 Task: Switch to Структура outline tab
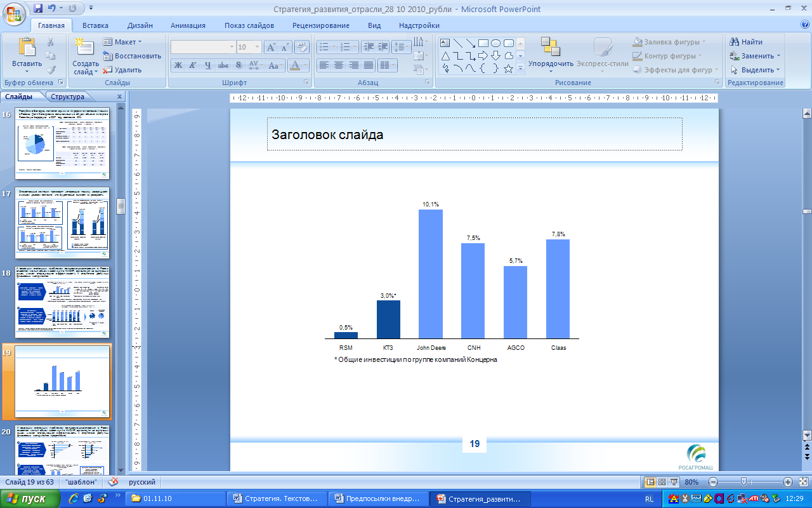68,97
